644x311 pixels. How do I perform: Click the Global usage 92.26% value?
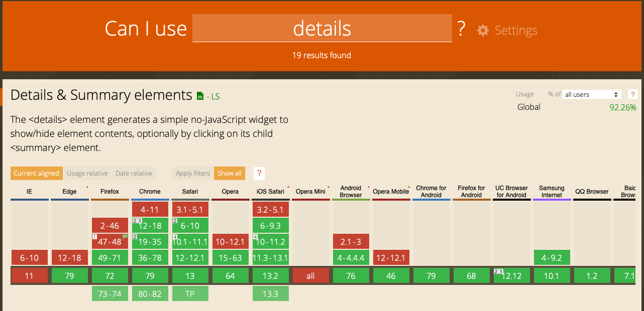623,107
